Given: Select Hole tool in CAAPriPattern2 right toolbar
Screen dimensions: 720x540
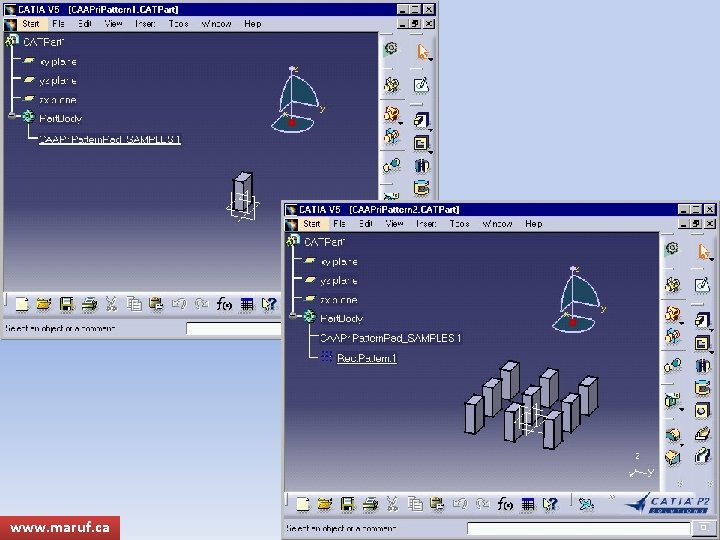Looking at the screenshot, I should click(702, 410).
